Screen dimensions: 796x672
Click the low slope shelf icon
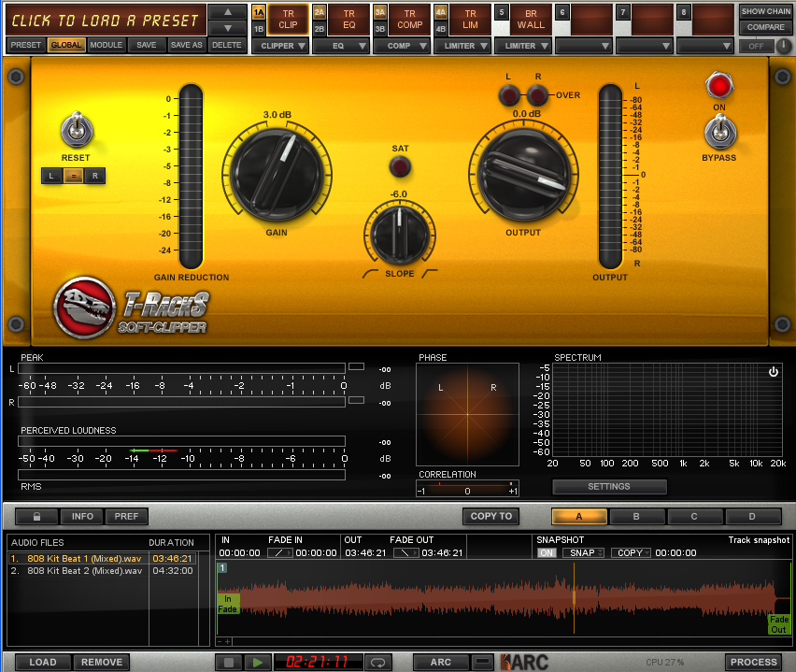click(x=370, y=274)
